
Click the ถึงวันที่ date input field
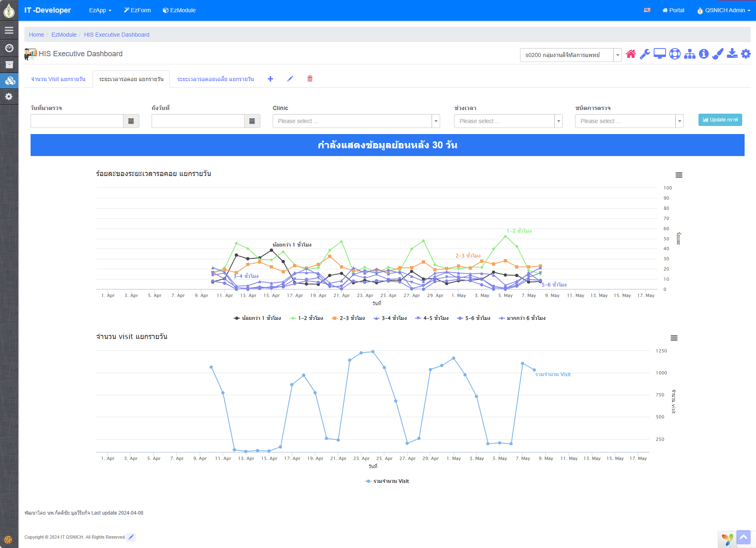[x=198, y=121]
